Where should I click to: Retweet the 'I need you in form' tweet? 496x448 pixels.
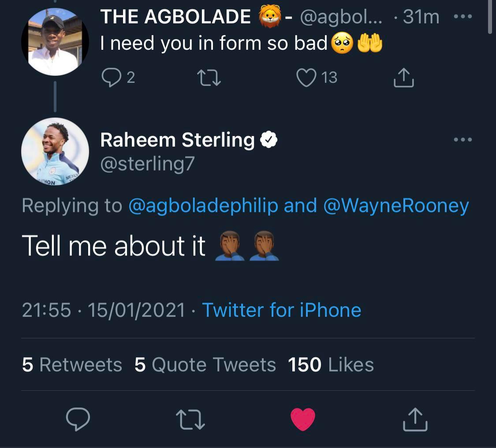(208, 78)
